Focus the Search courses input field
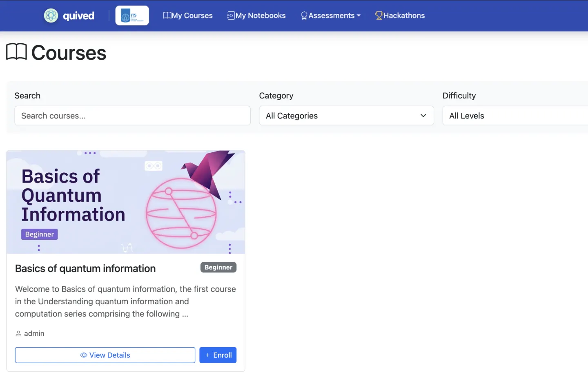This screenshot has width=588, height=377. click(132, 116)
